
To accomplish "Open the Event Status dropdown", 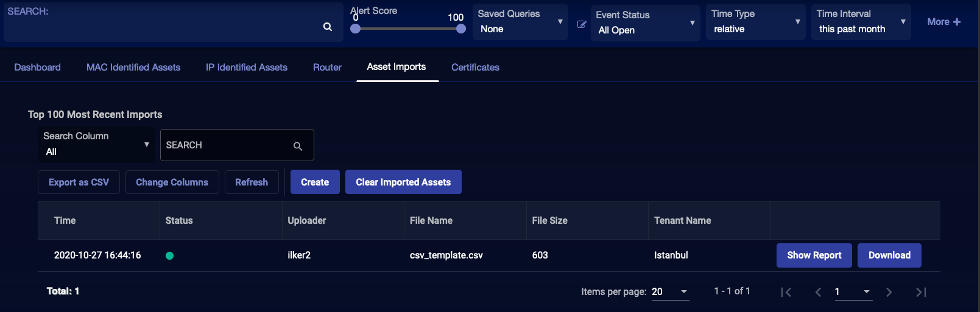I will pyautogui.click(x=645, y=23).
